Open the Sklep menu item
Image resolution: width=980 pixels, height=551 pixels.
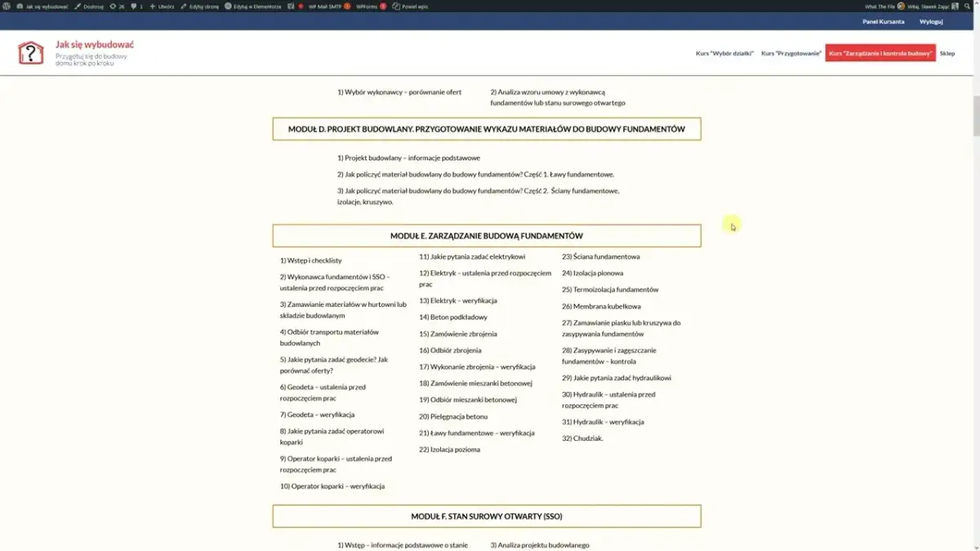click(947, 52)
